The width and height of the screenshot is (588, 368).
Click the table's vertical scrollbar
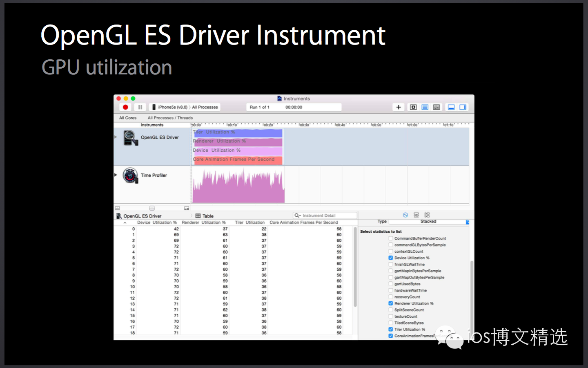(x=355, y=268)
